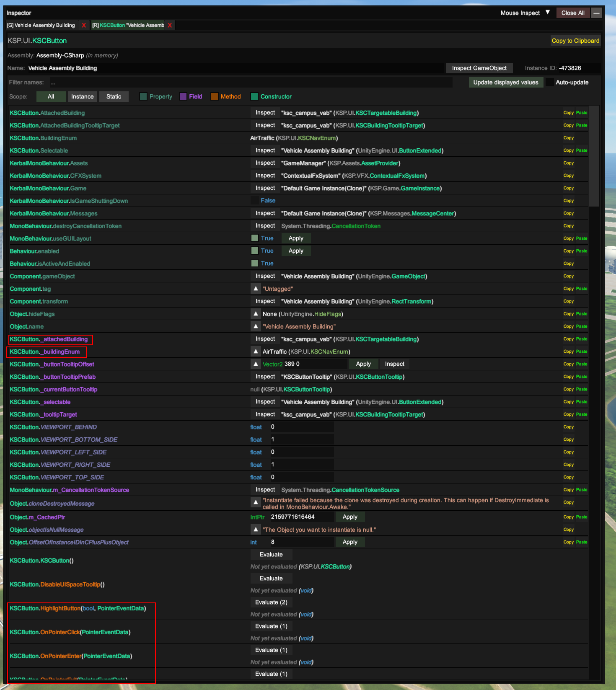Expand the Component.tag value arrow
Image resolution: width=616 pixels, height=690 pixels.
(x=256, y=289)
